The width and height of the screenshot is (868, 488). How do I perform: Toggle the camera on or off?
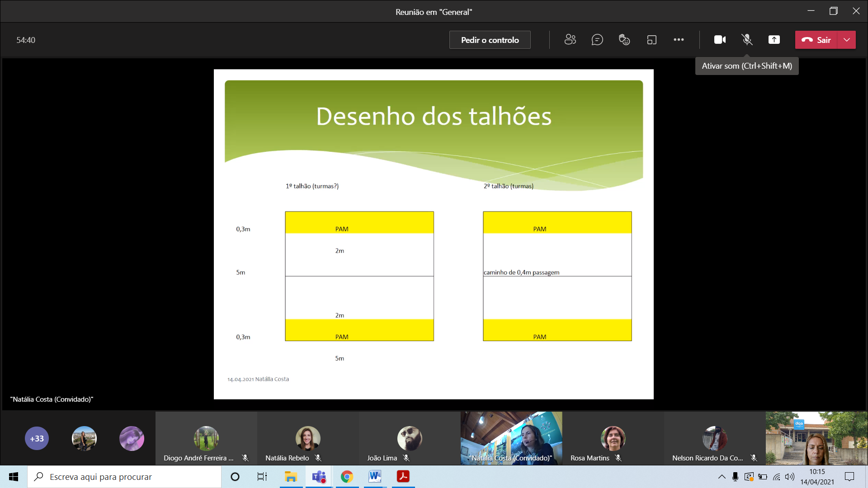pos(720,40)
